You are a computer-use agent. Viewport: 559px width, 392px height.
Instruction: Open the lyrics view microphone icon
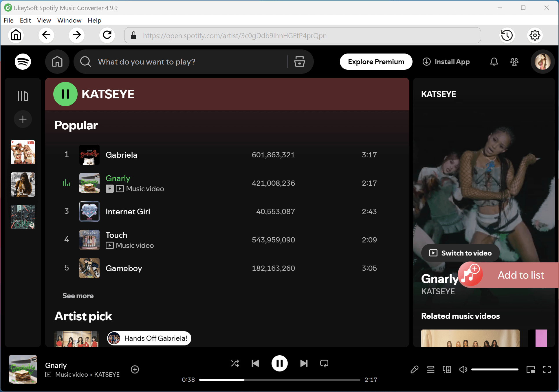click(x=415, y=369)
